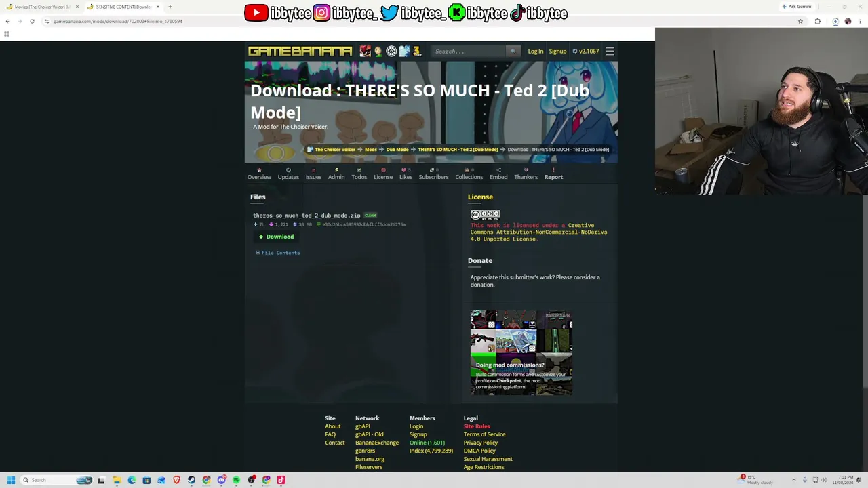Viewport: 868px width, 488px height.
Task: Open the Collections tab
Action: [x=469, y=174]
